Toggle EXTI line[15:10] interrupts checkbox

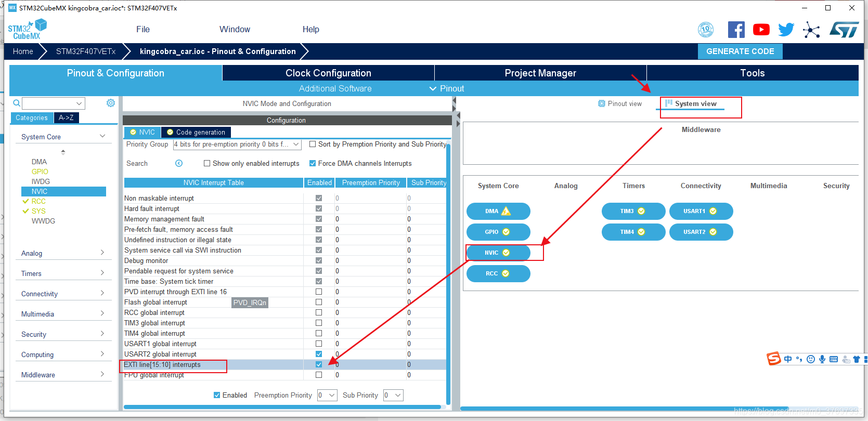pos(319,364)
